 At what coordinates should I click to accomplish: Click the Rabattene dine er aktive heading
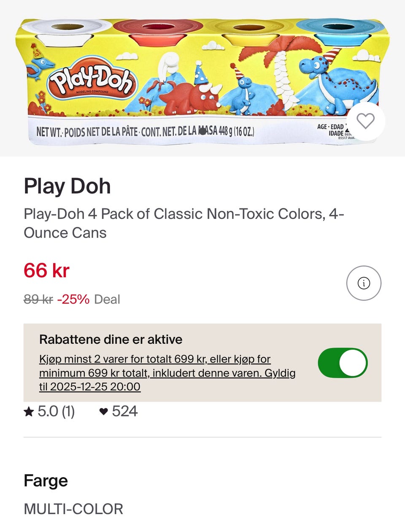tap(111, 340)
